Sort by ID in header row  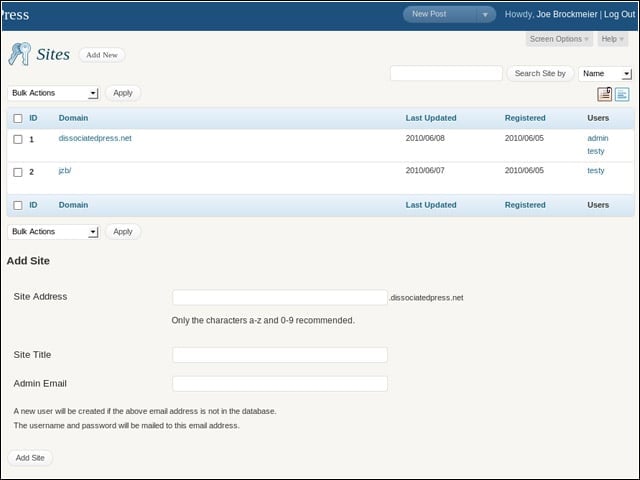33,118
